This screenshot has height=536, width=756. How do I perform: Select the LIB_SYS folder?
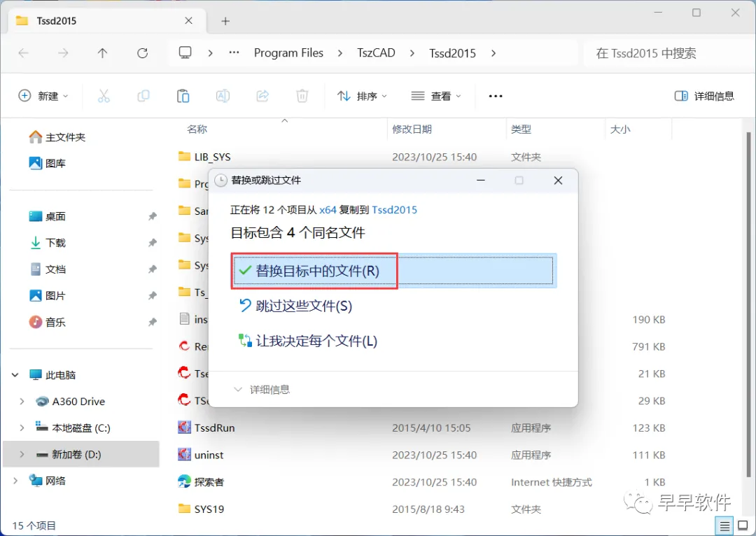pyautogui.click(x=204, y=157)
